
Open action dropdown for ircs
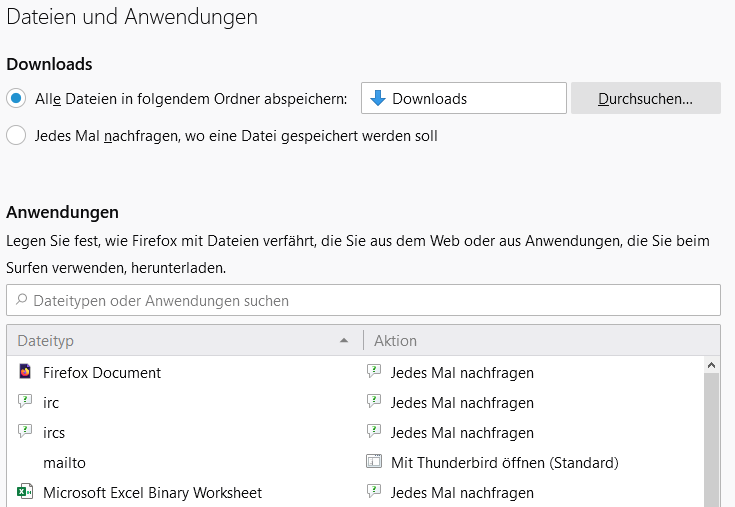tap(533, 432)
